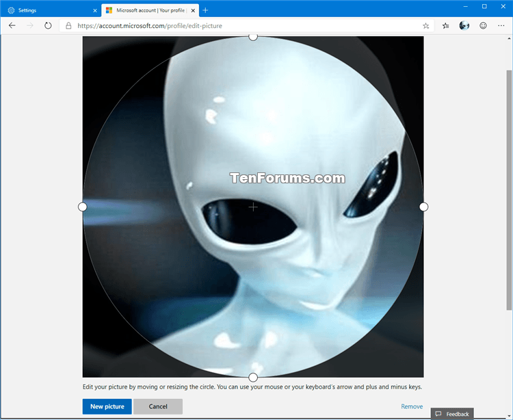Open the browser profile avatar

(464, 25)
